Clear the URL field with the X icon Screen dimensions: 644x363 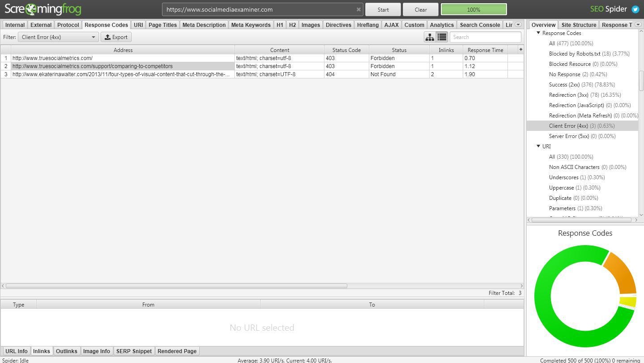[358, 9]
